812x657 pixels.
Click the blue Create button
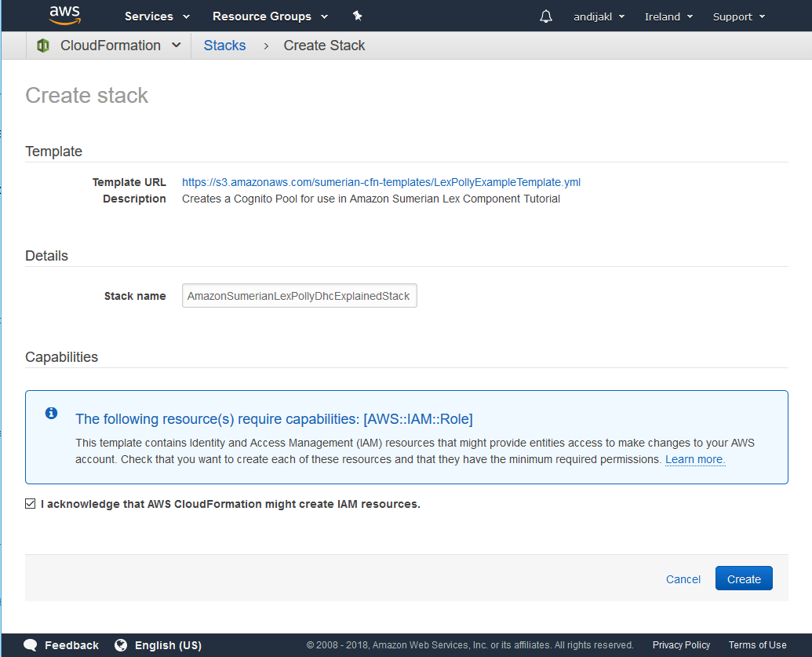click(x=744, y=579)
